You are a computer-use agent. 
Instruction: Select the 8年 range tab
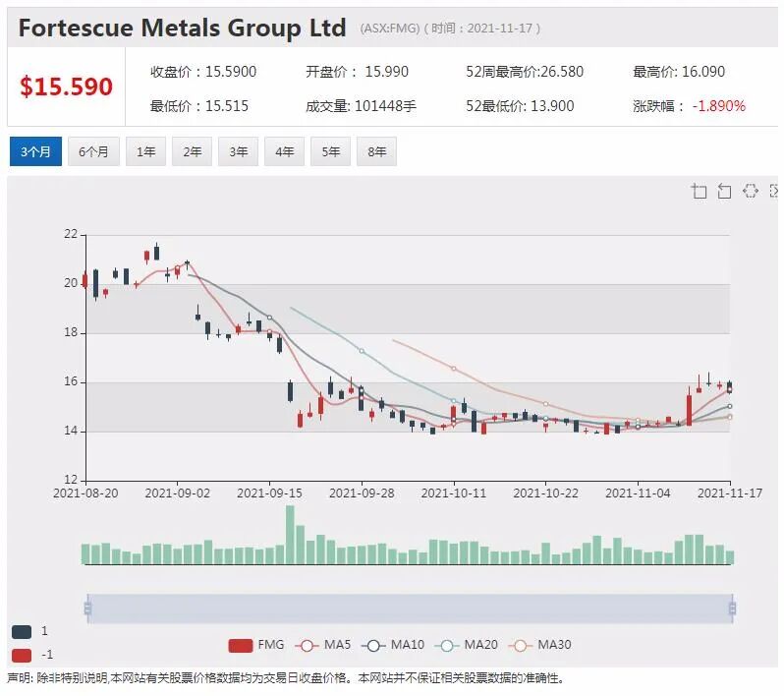pyautogui.click(x=376, y=151)
